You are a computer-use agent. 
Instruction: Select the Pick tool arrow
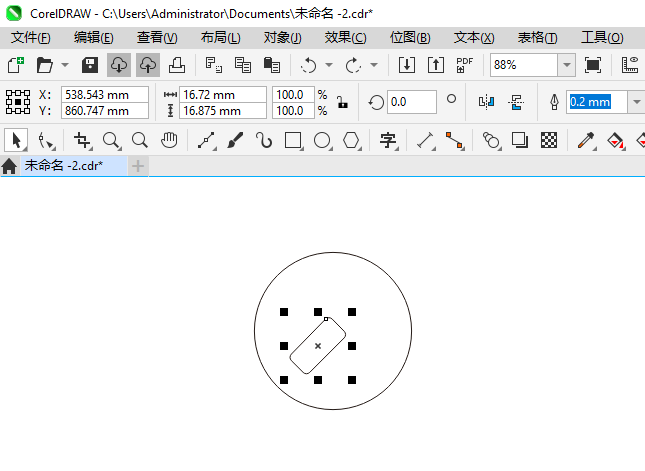[x=16, y=141]
